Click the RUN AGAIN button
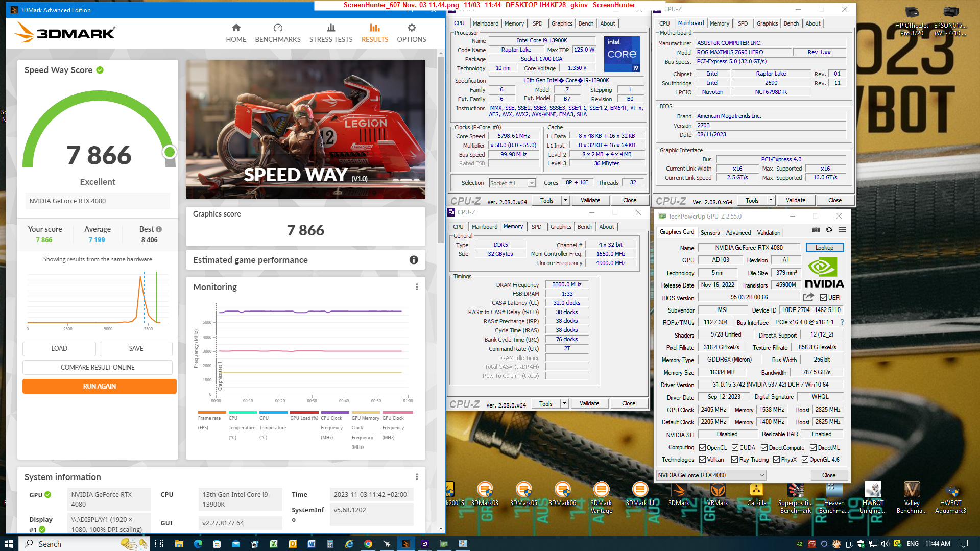This screenshot has height=551, width=980. click(x=100, y=386)
